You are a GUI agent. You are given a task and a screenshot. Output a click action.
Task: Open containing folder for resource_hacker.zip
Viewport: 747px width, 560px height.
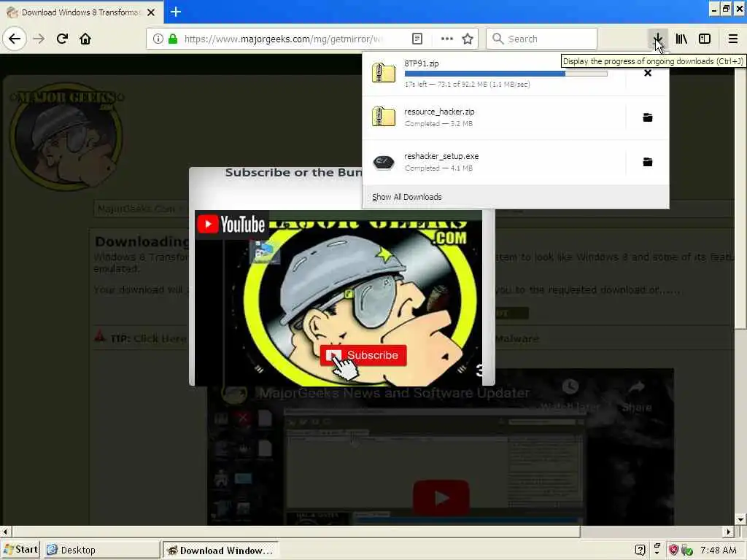pos(648,117)
